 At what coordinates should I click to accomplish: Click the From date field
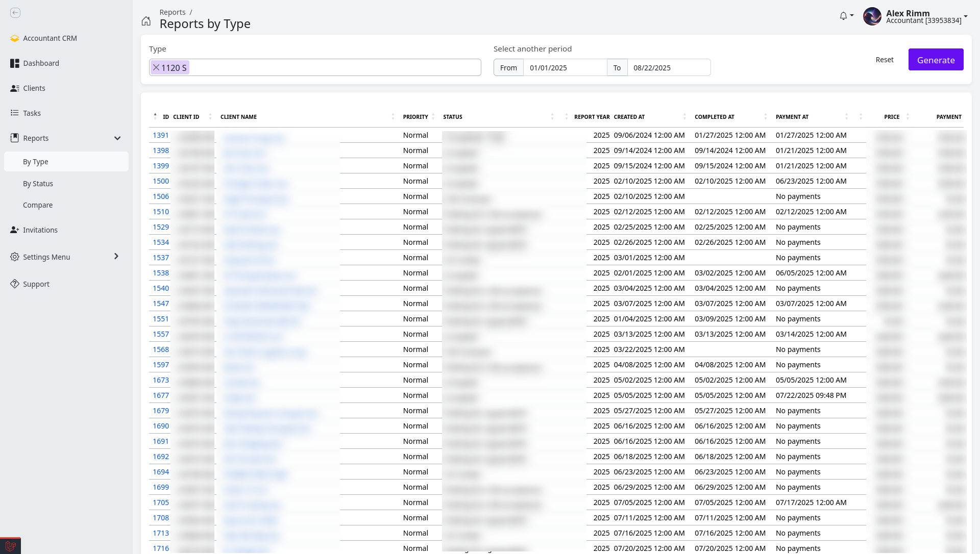coord(565,68)
